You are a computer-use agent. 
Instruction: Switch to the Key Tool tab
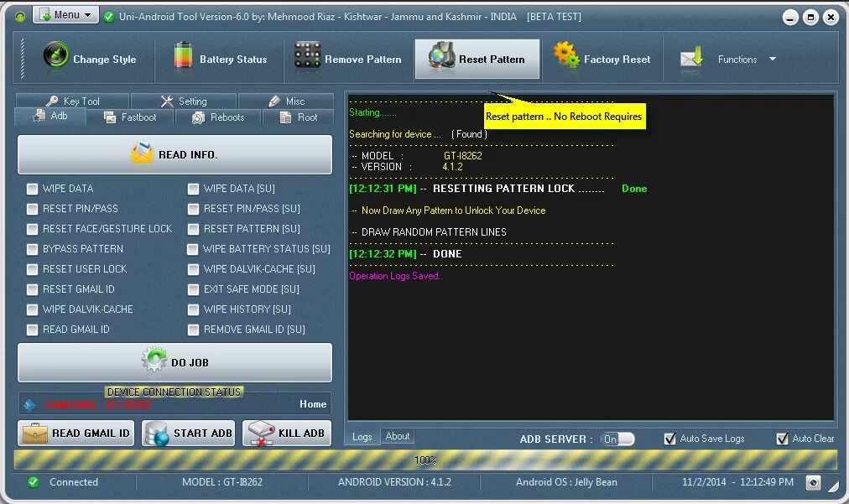(72, 101)
